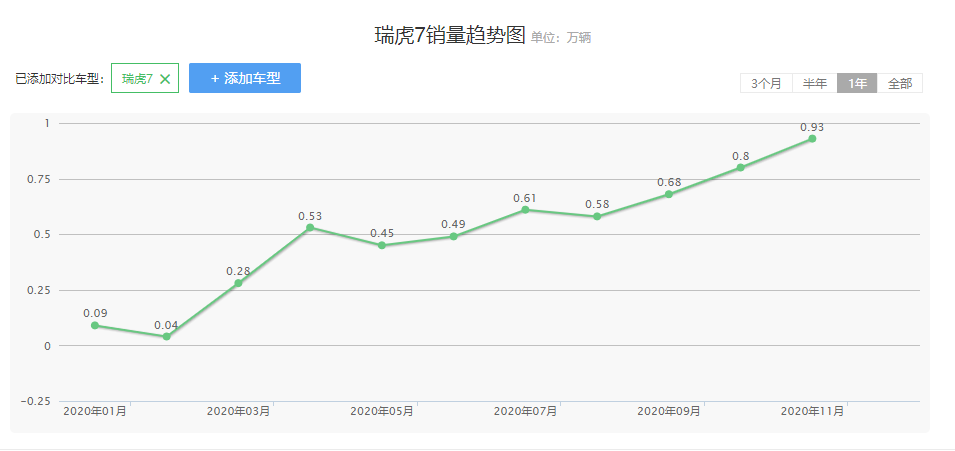Viewport: 955px width, 451px height.
Task: Click the 0.68 data point marker
Action: click(x=669, y=194)
